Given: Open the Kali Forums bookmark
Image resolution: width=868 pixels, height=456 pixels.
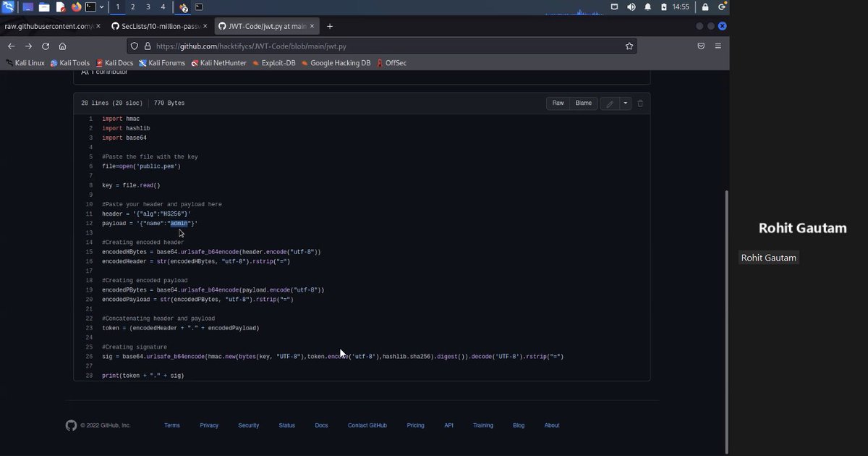Looking at the screenshot, I should (162, 63).
